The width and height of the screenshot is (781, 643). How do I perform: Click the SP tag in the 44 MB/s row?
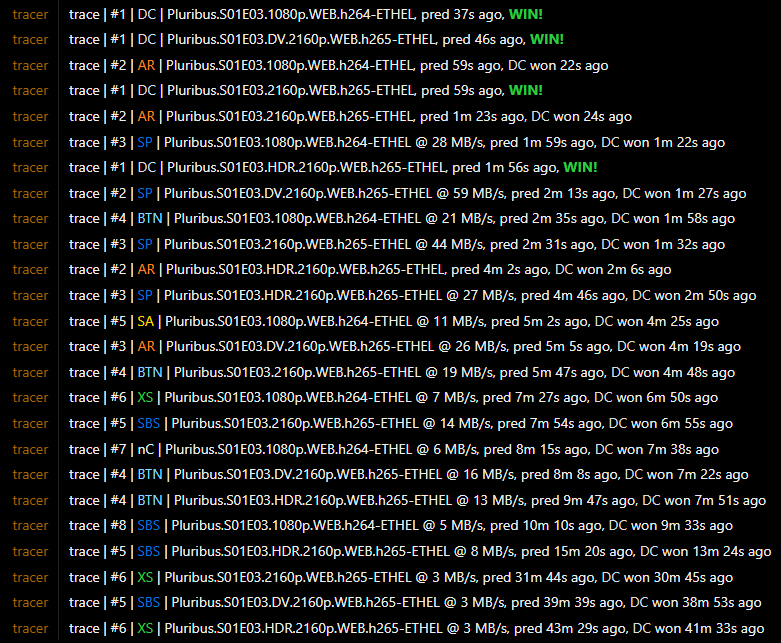click(145, 245)
